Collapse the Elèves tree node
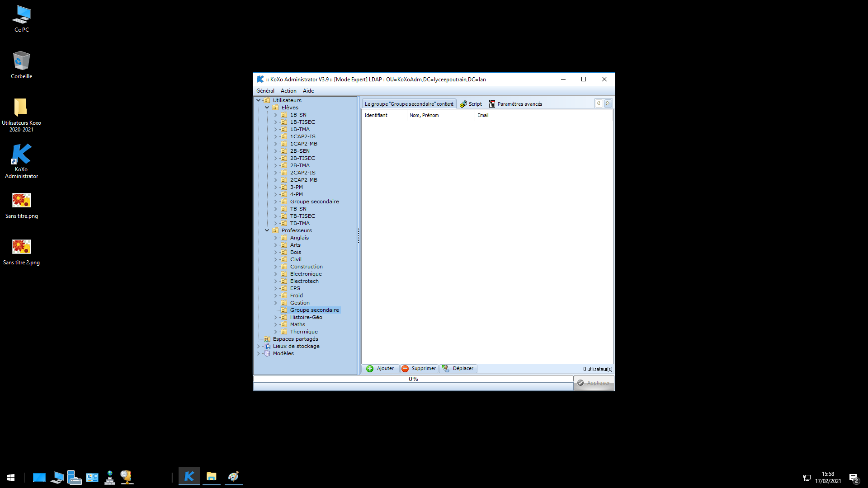The width and height of the screenshot is (868, 488). (267, 108)
